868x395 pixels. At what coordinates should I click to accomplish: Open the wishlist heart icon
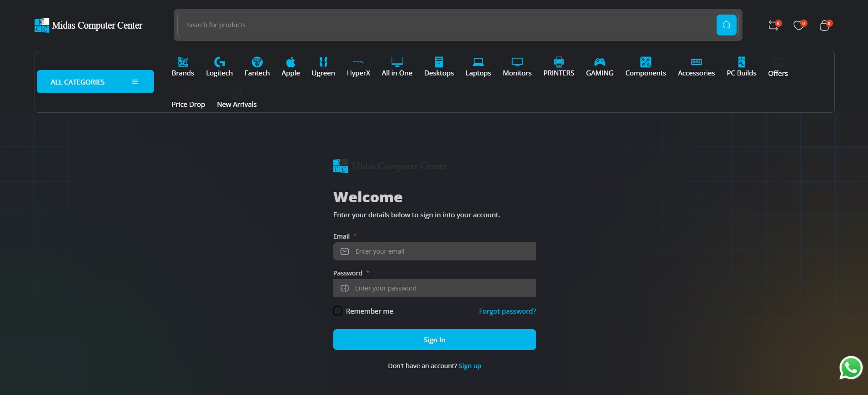pyautogui.click(x=798, y=25)
